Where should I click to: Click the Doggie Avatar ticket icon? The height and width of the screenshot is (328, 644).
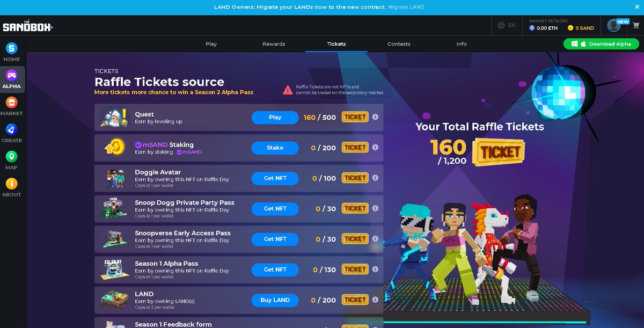point(355,178)
